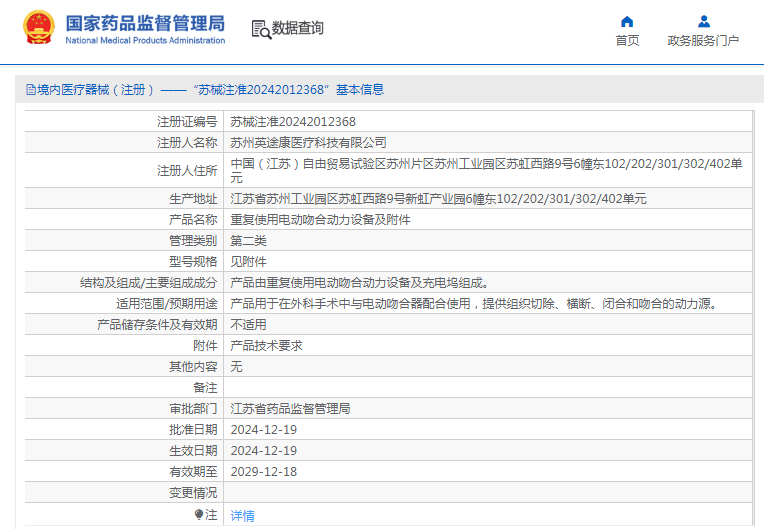Click 江苏省药品监督管理局 approval department
Screen dimensions: 764x529
tap(290, 408)
